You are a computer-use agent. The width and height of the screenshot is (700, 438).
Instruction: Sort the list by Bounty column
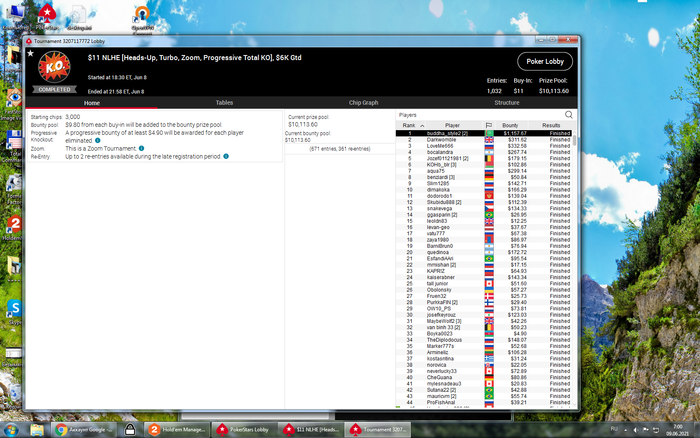(x=510, y=125)
